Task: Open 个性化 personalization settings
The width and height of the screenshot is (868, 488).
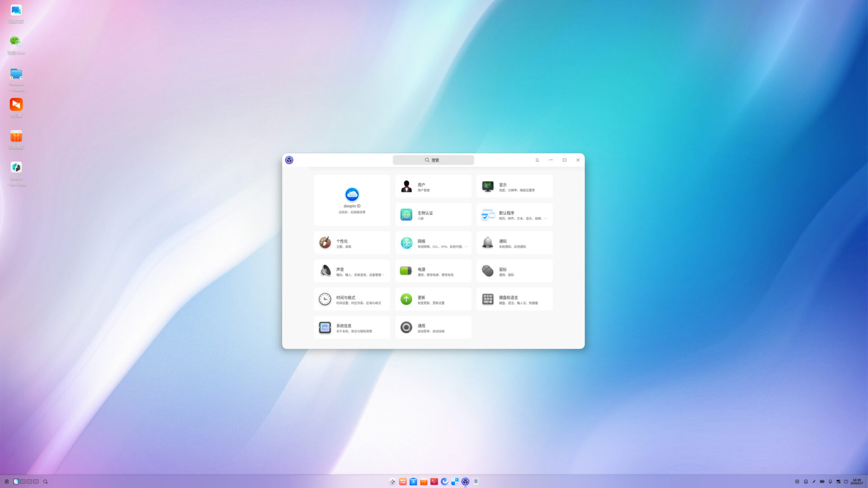Action: [x=352, y=243]
